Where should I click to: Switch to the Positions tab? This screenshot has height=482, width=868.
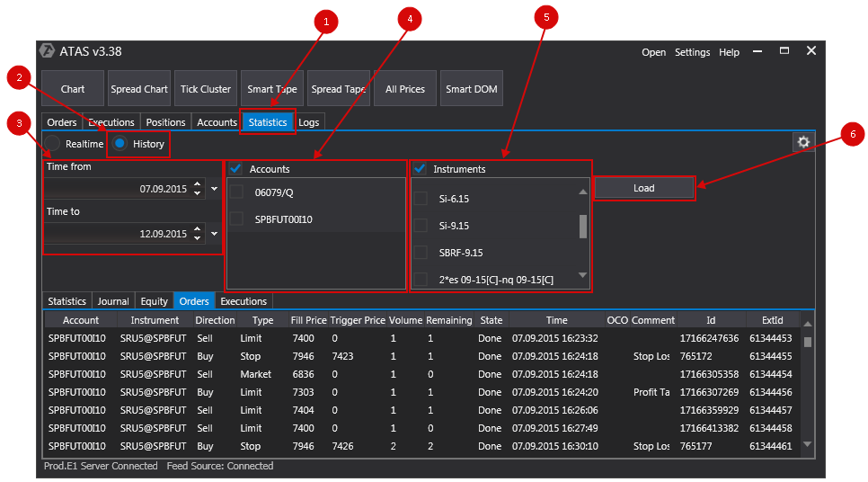[165, 122]
